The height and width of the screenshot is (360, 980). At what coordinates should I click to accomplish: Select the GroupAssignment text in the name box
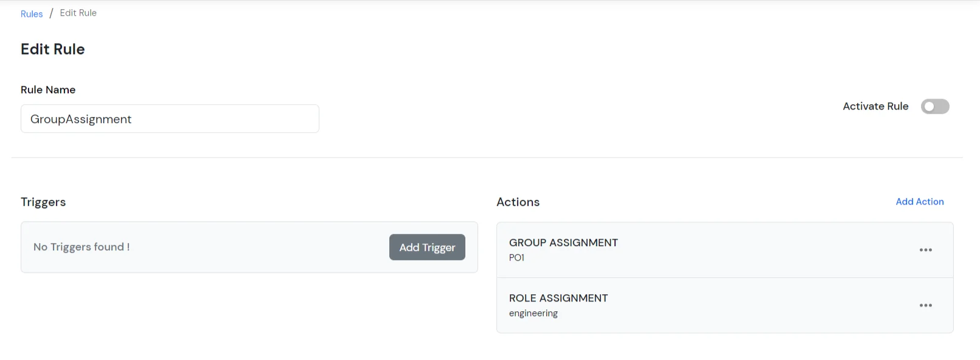click(x=82, y=119)
